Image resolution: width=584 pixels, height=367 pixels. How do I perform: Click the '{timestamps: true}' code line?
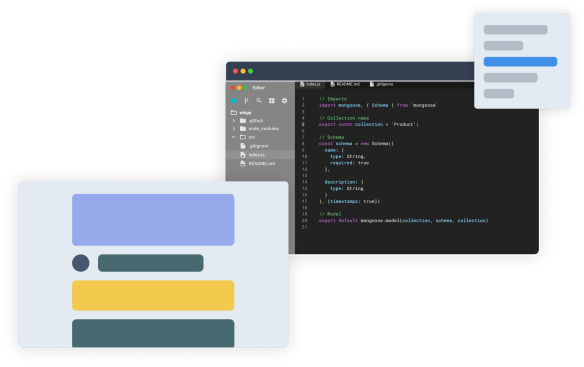(x=349, y=202)
